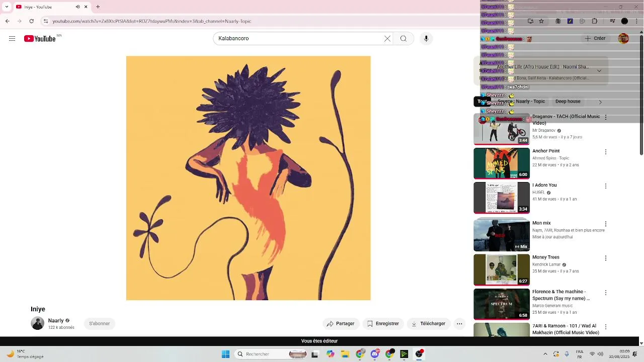Click the Partager share button

click(x=341, y=324)
